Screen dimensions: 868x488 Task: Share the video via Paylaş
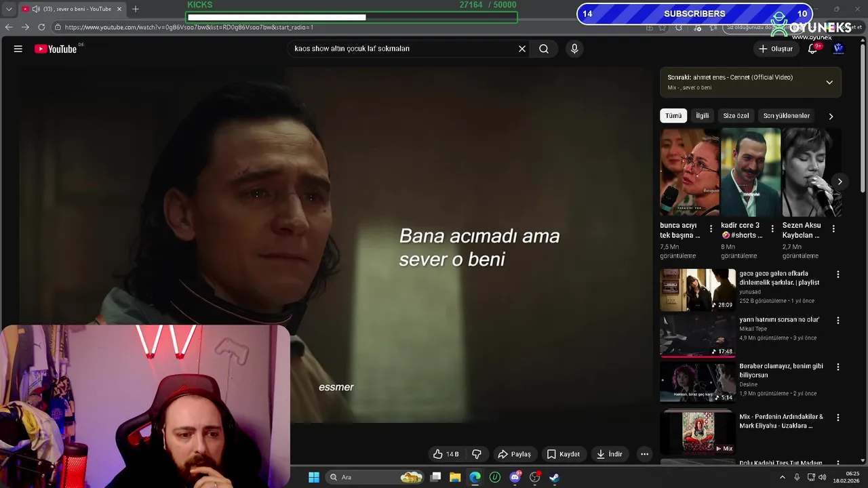[514, 454]
